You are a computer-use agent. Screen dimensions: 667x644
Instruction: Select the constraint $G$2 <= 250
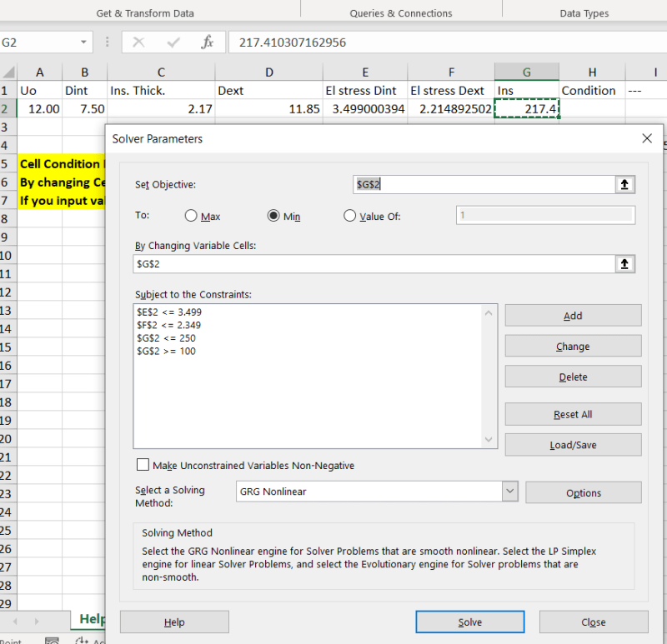click(x=175, y=337)
